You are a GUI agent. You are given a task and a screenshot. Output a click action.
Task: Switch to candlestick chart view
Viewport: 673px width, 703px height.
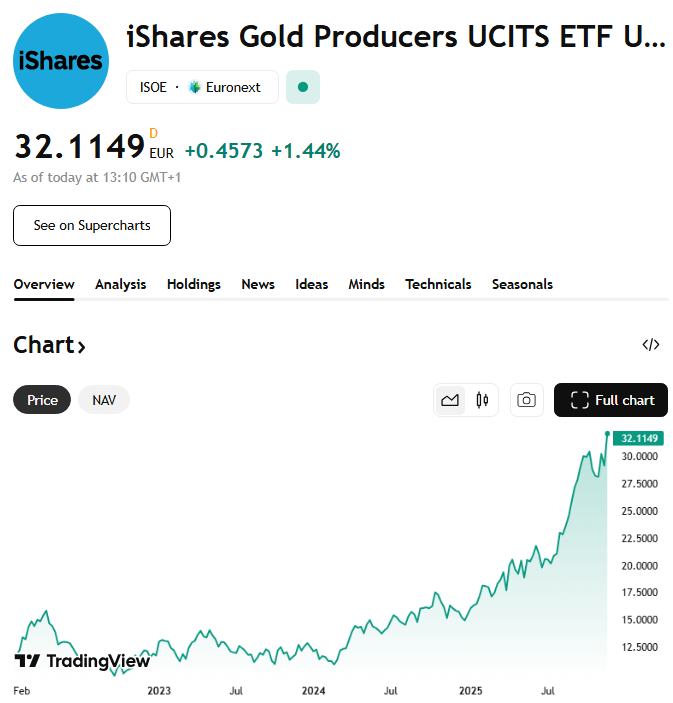tap(482, 400)
